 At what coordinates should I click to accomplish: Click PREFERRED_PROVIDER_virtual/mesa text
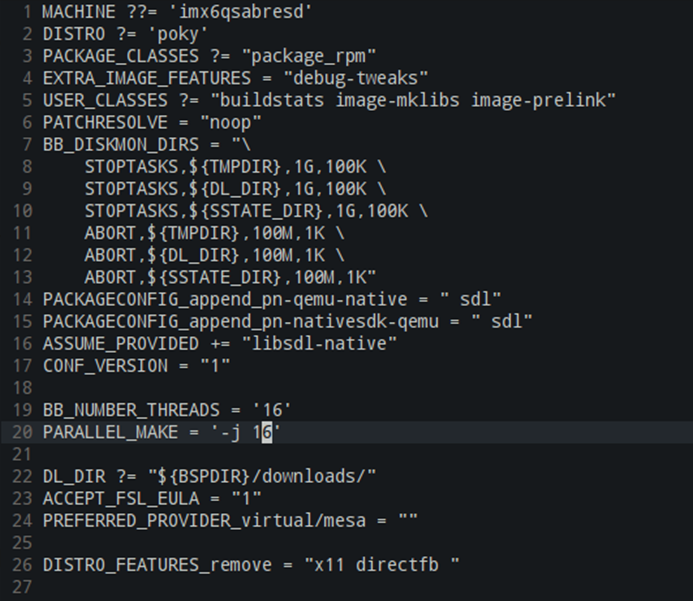(204, 521)
